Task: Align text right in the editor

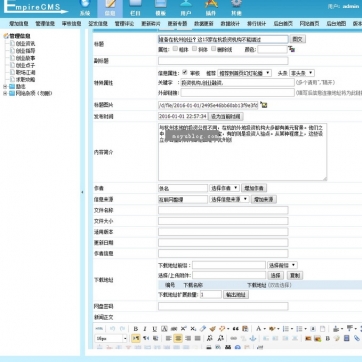Action: [188, 338]
